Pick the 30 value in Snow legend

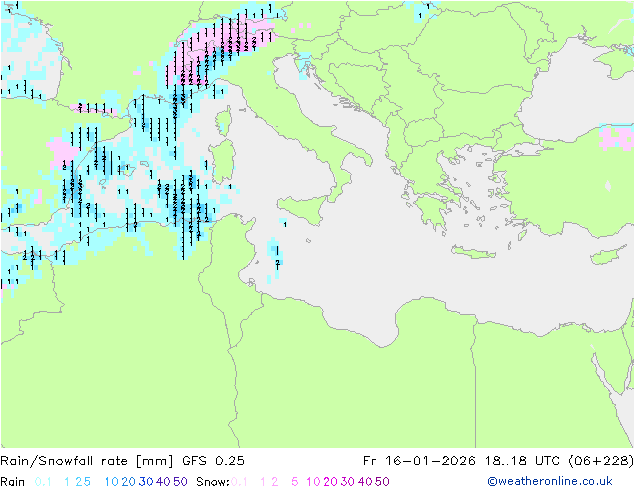(x=348, y=482)
